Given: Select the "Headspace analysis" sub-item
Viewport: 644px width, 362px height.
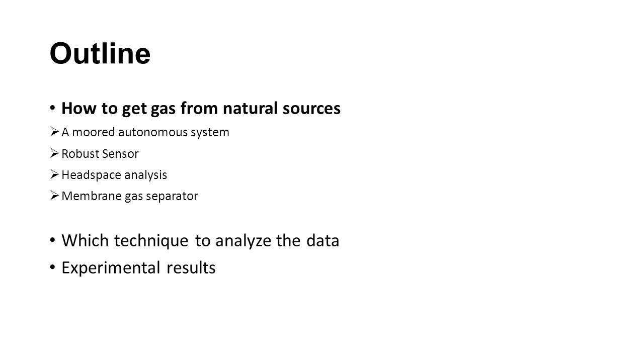Looking at the screenshot, I should click(x=114, y=175).
